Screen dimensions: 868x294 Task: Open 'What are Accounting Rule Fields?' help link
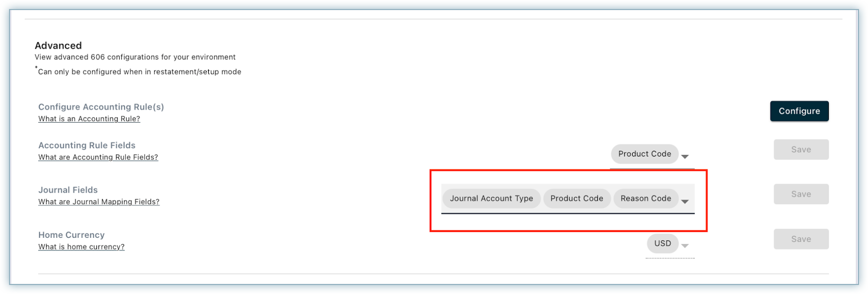[x=98, y=157]
